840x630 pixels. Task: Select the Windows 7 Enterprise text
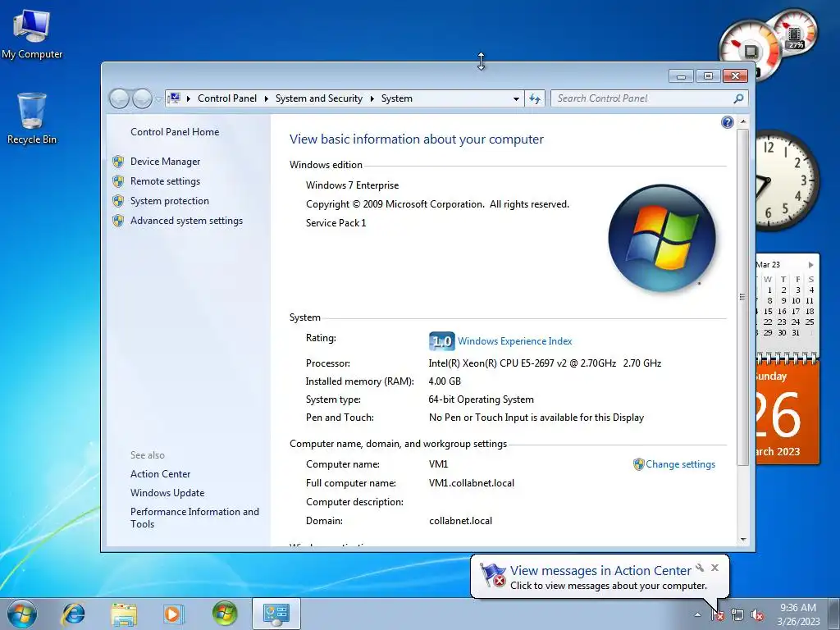point(352,185)
